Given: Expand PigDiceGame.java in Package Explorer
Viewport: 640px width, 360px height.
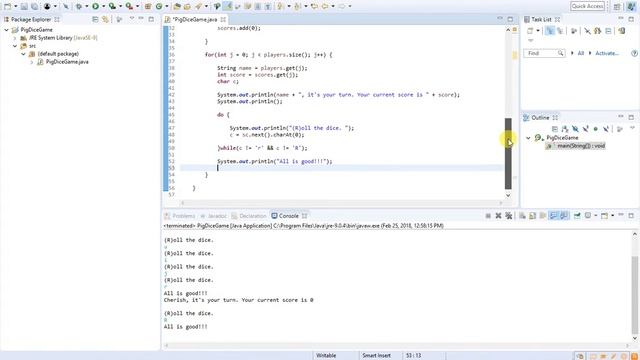Looking at the screenshot, I should 32,62.
